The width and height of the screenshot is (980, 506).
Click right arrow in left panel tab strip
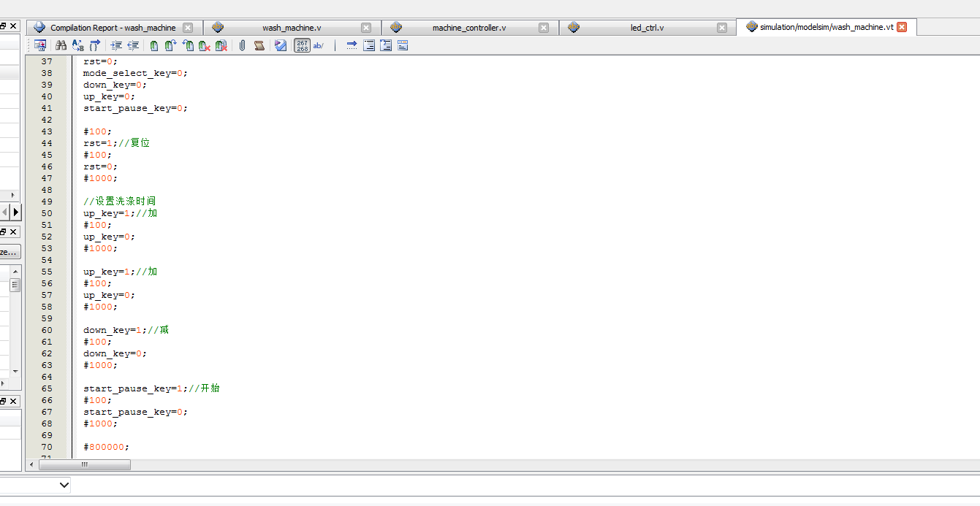point(16,212)
